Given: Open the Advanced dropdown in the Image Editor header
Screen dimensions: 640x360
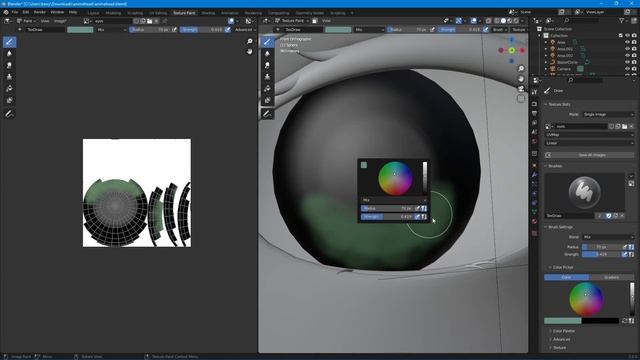Looking at the screenshot, I should pyautogui.click(x=245, y=29).
